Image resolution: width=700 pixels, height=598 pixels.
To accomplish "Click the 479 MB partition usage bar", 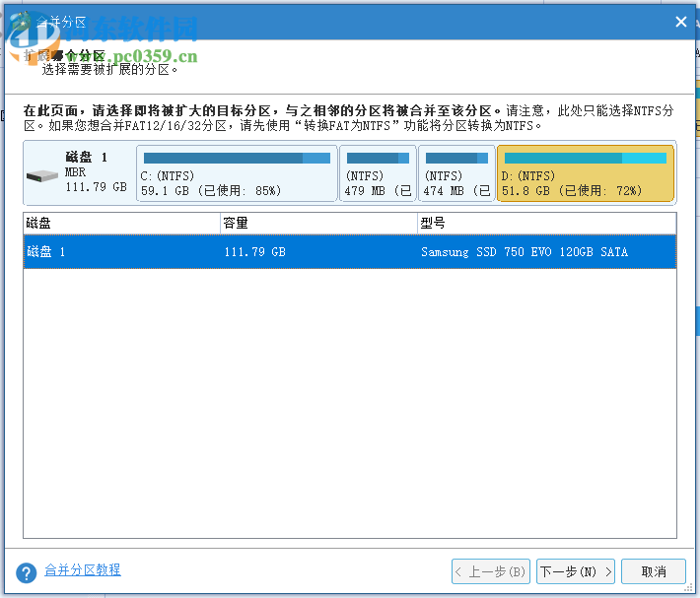I will [378, 158].
